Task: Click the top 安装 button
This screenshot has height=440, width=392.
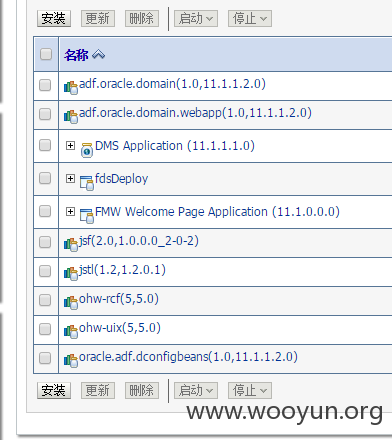Action: (x=54, y=18)
